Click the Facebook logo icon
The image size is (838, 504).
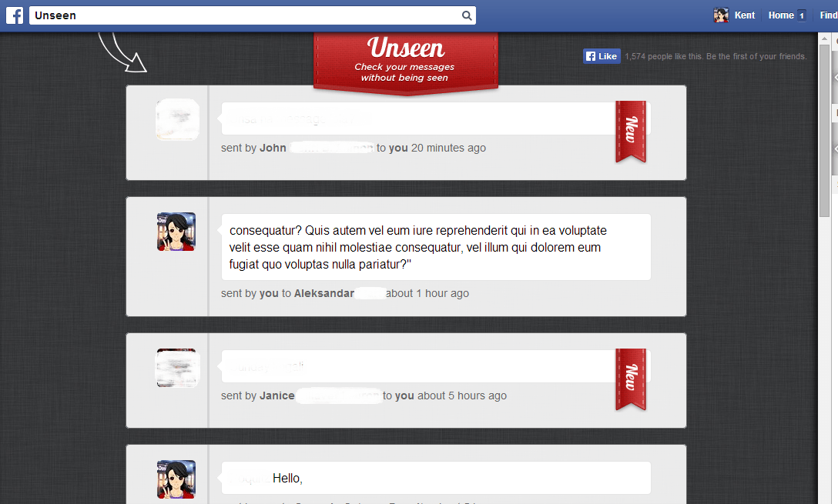[x=15, y=15]
